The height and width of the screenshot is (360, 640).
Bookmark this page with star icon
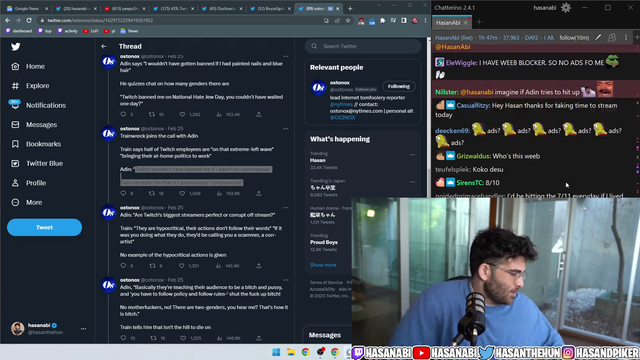point(348,20)
